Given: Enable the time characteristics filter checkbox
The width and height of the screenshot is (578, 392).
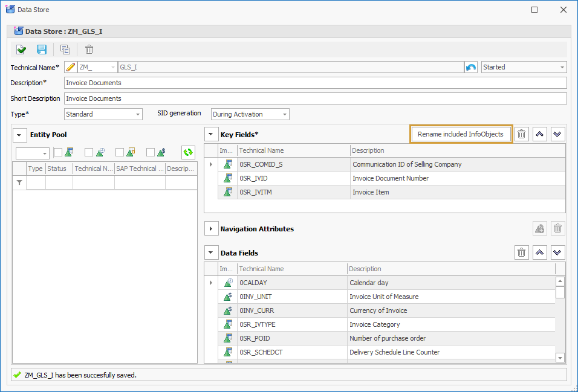Looking at the screenshot, I should point(88,152).
